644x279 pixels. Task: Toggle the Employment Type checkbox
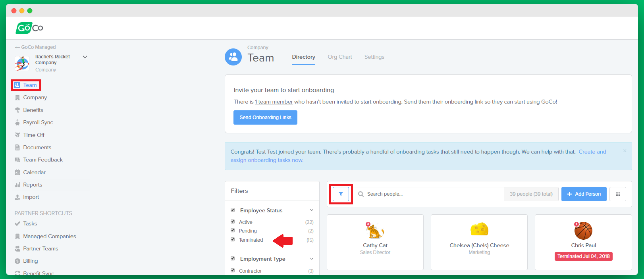coord(233,258)
